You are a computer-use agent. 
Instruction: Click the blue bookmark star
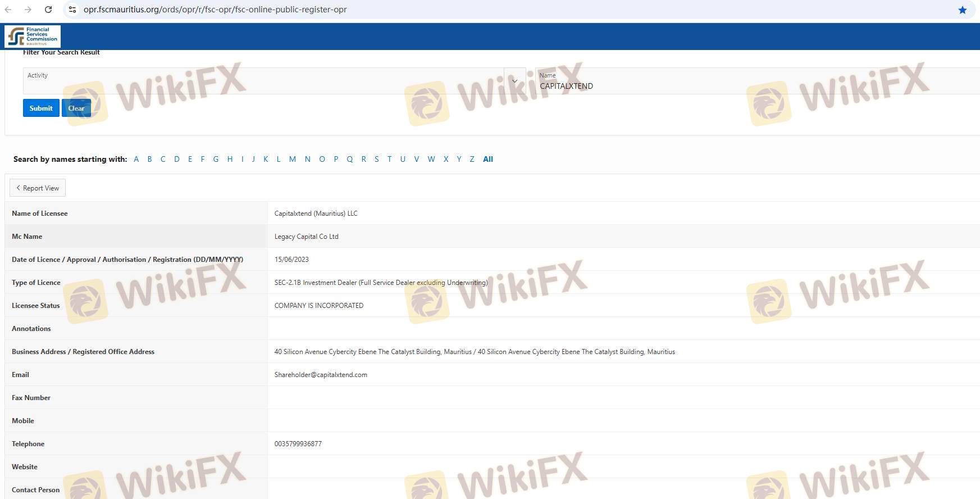[x=963, y=10]
